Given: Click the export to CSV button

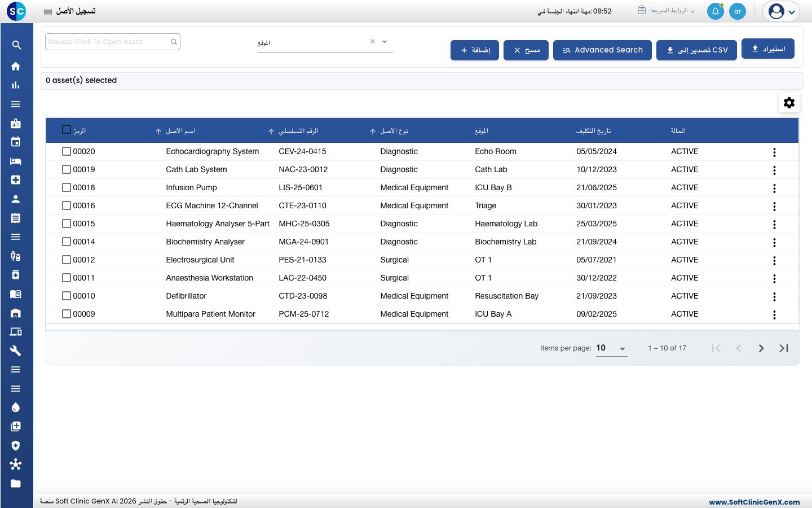Looking at the screenshot, I should pyautogui.click(x=697, y=50).
